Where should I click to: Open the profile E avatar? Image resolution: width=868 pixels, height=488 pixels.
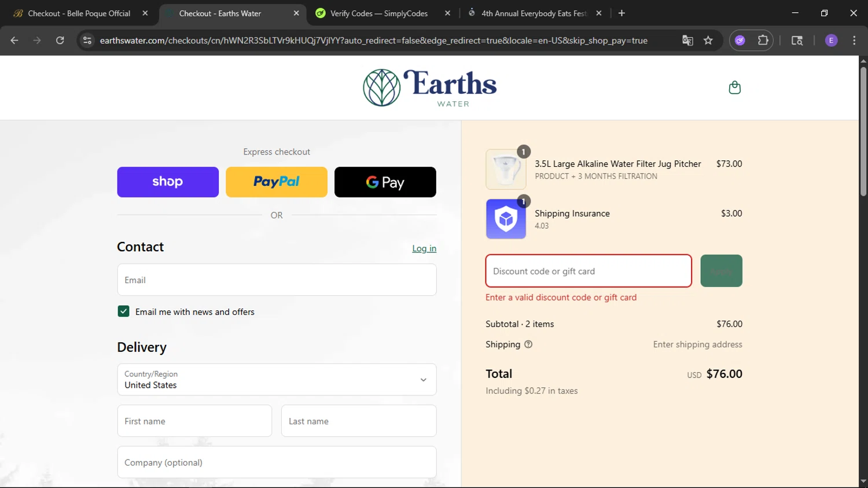[832, 41]
